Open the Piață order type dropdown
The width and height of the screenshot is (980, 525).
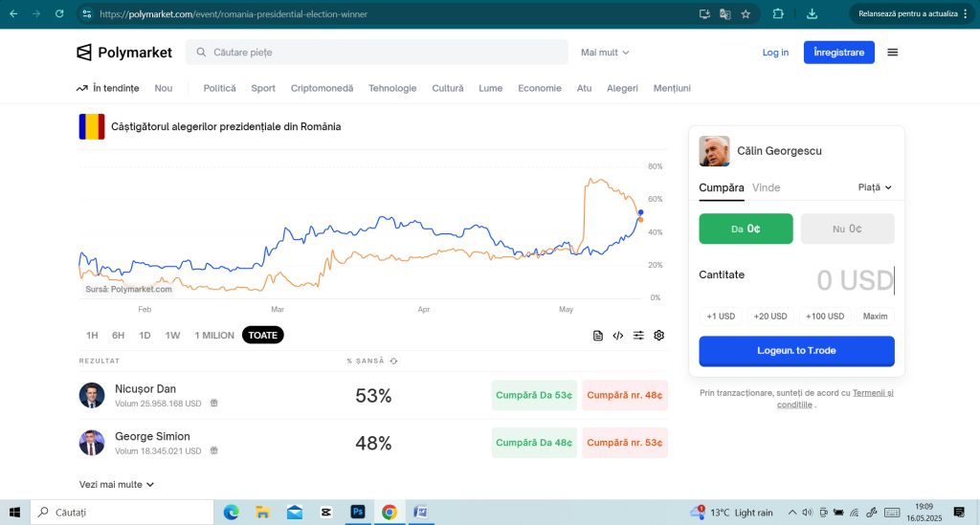coord(875,187)
